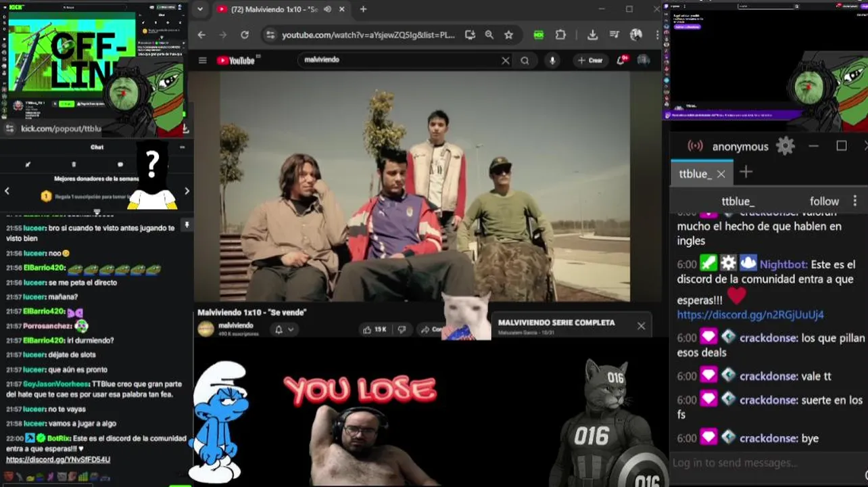
Task: Open the browser Extensions puzzle icon
Action: pyautogui.click(x=560, y=34)
